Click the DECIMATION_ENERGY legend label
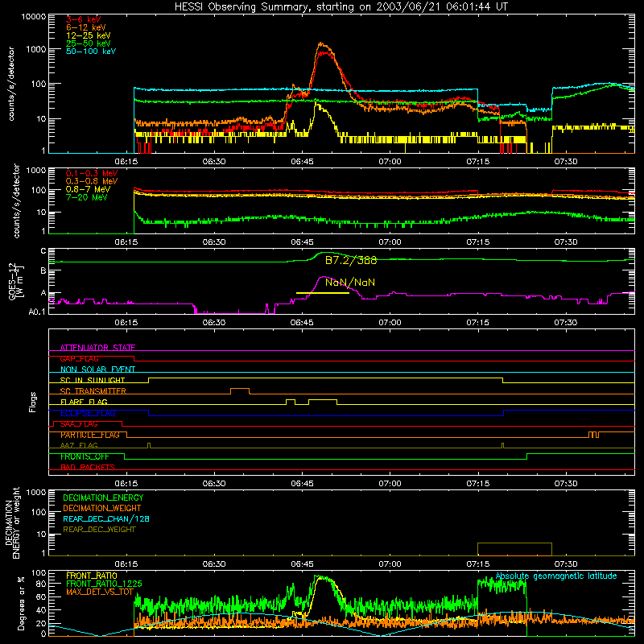Viewport: 644px width, 644px height. pos(103,497)
